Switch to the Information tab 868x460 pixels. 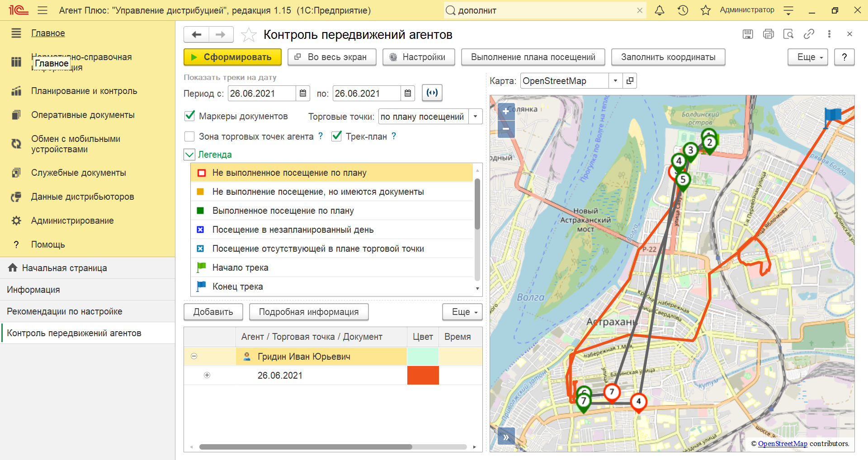pos(87,290)
